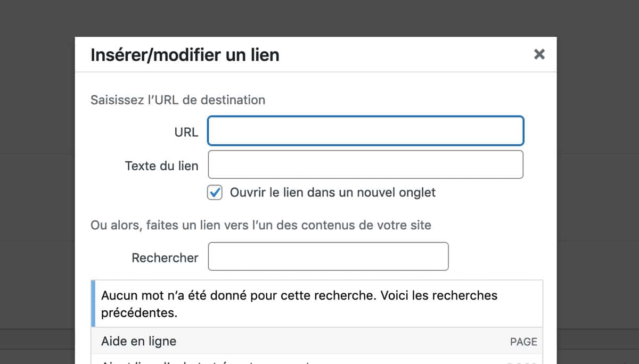Click the Rechercher label

click(x=165, y=258)
